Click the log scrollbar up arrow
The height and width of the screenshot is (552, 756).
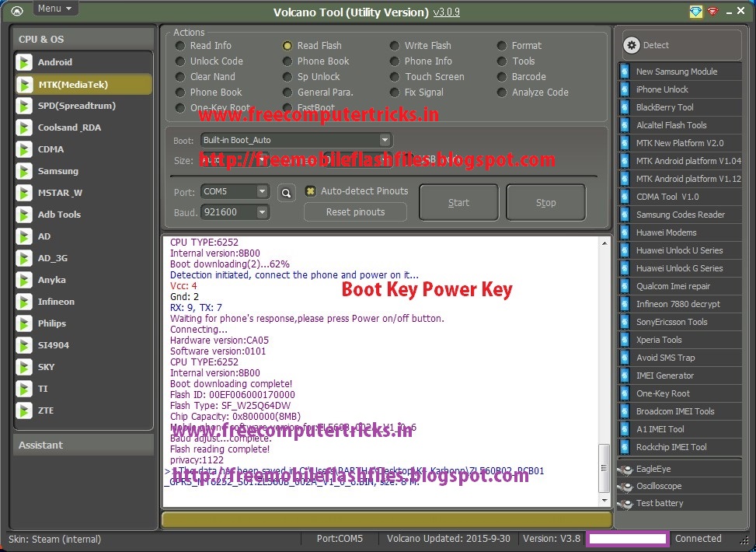[x=604, y=243]
